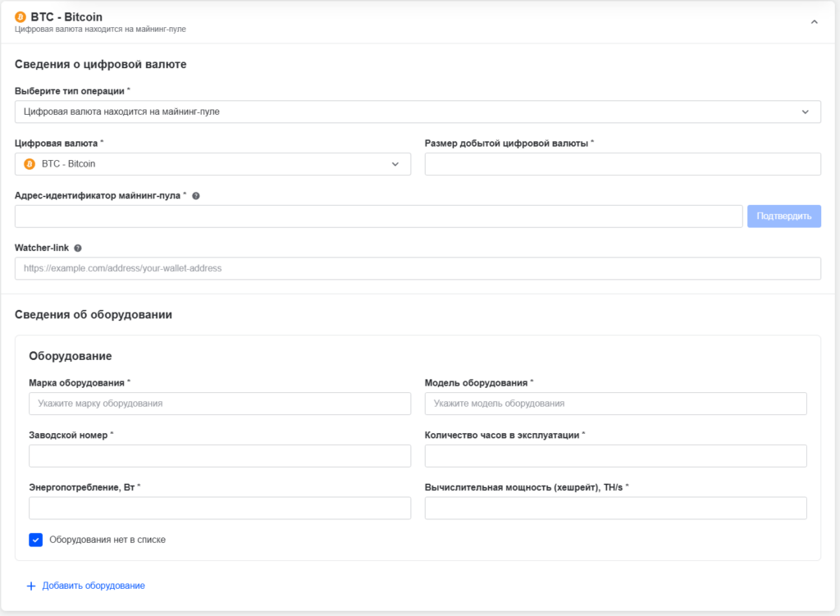Click the Bitcoin icon in the section header
Image resolution: width=840 pixels, height=616 pixels.
point(21,17)
